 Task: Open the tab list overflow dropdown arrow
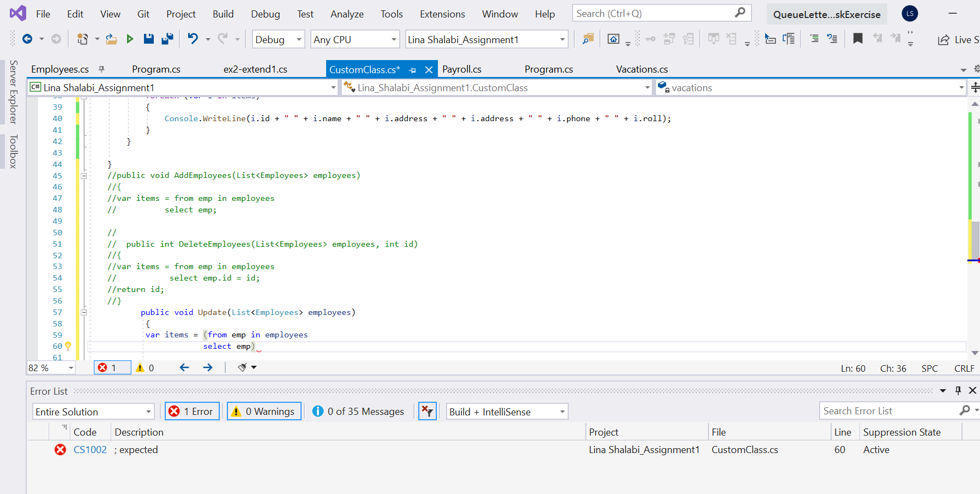tap(964, 70)
